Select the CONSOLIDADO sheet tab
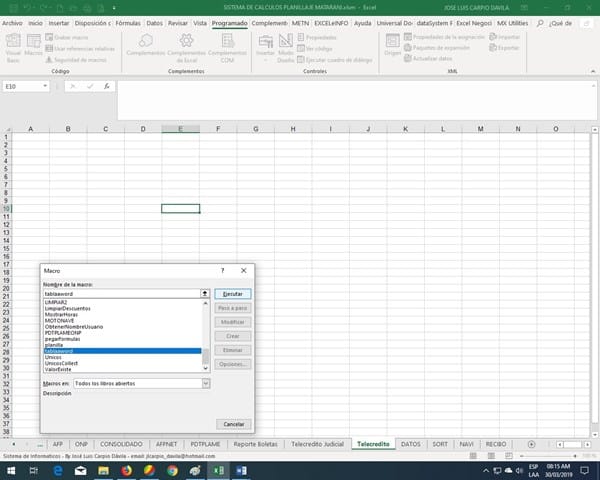 [x=121, y=443]
